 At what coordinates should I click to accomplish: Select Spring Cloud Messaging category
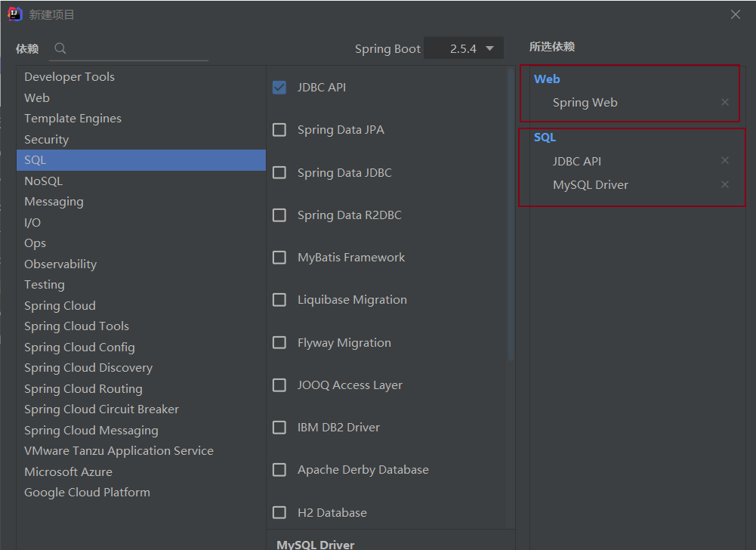(140, 430)
